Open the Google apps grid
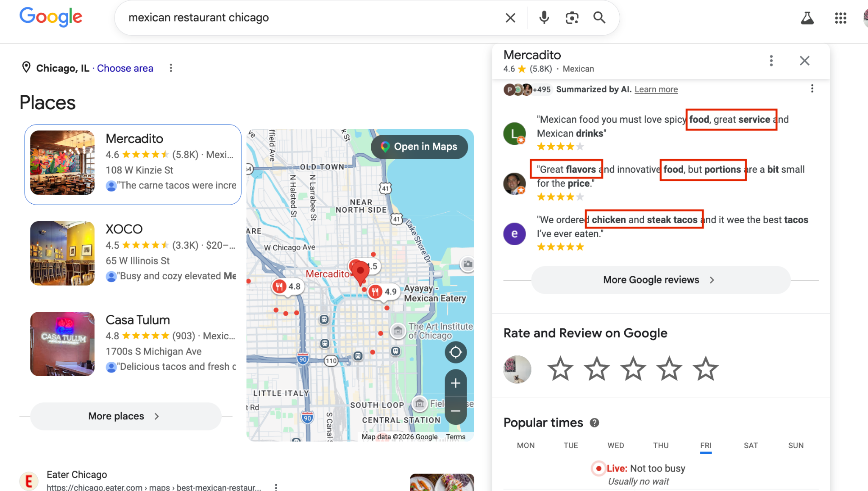This screenshot has width=868, height=491. coord(840,18)
